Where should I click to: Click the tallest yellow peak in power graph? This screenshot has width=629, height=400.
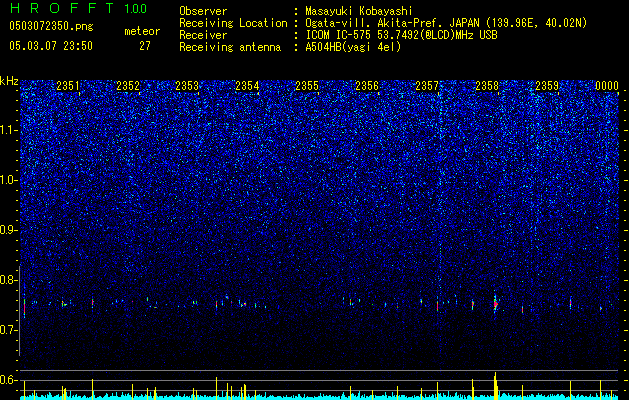(495, 386)
